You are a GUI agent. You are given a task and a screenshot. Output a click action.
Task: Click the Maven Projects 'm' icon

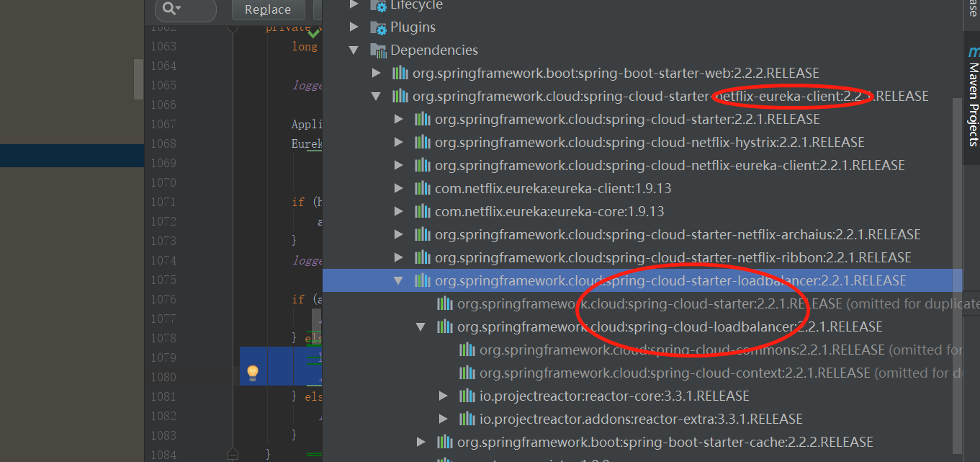tap(974, 52)
